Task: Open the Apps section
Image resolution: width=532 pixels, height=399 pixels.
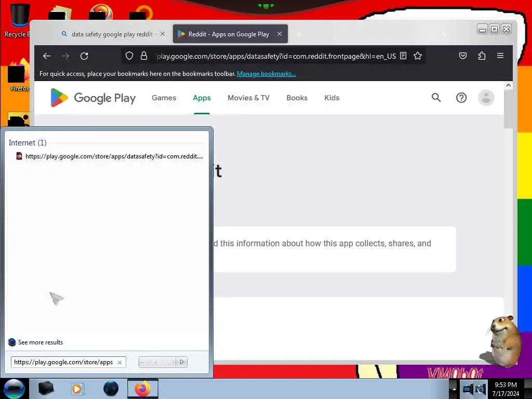Action: (202, 98)
